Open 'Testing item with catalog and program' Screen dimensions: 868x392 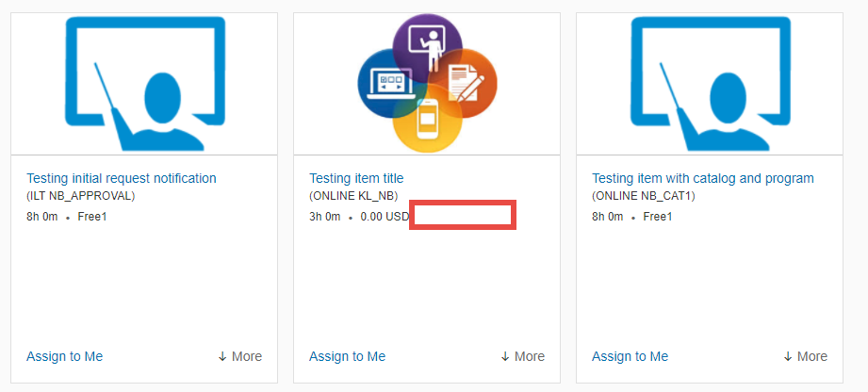703,178
